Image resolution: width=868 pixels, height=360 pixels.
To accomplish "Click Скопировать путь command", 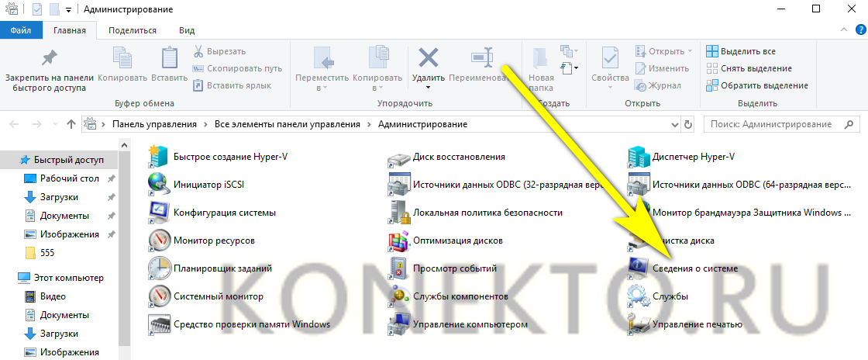I will click(x=237, y=69).
